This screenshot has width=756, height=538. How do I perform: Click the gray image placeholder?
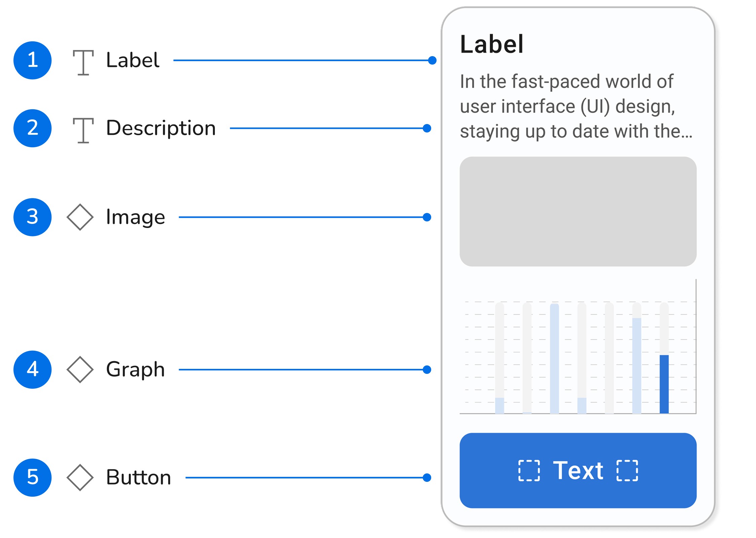click(x=578, y=212)
